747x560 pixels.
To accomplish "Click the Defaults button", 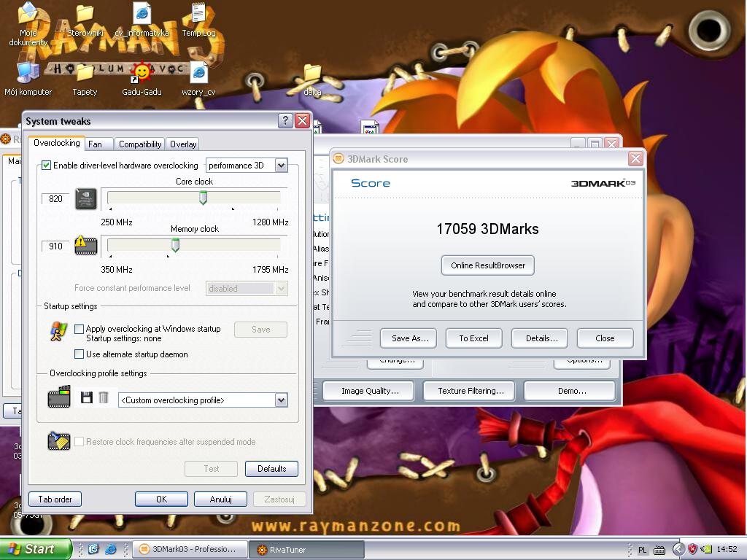I will coord(271,469).
